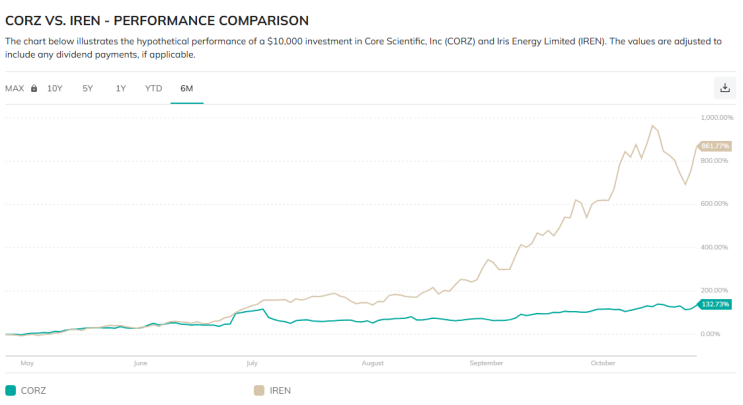Click the May x-axis label

click(x=27, y=363)
